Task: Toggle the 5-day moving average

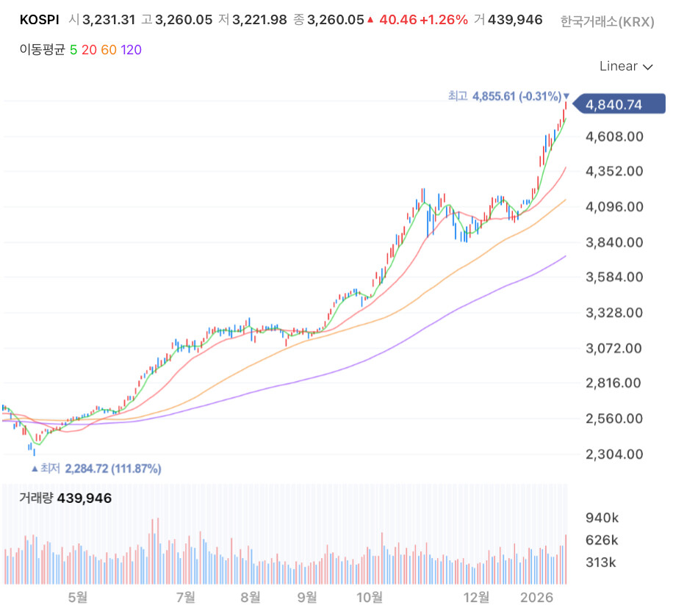Action: click(x=73, y=50)
